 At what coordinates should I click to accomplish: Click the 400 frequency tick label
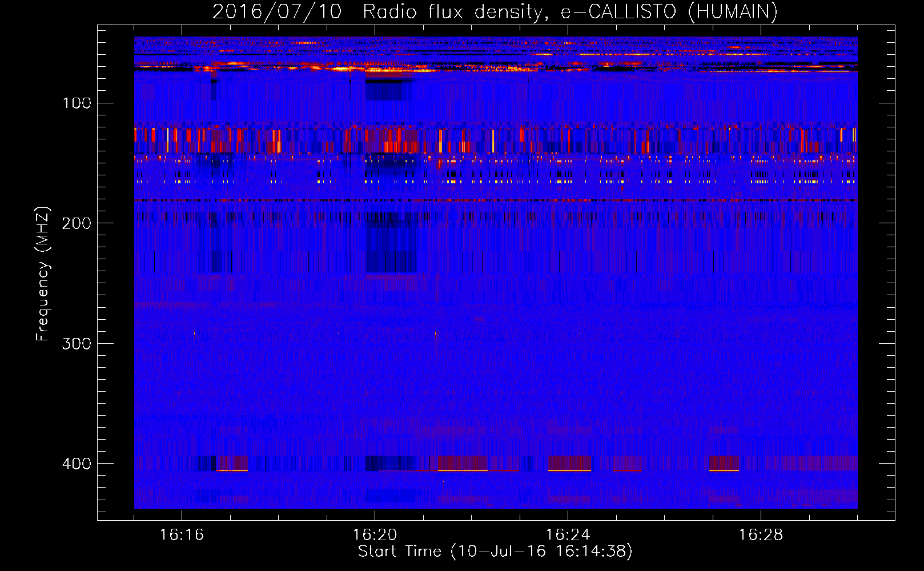(77, 464)
